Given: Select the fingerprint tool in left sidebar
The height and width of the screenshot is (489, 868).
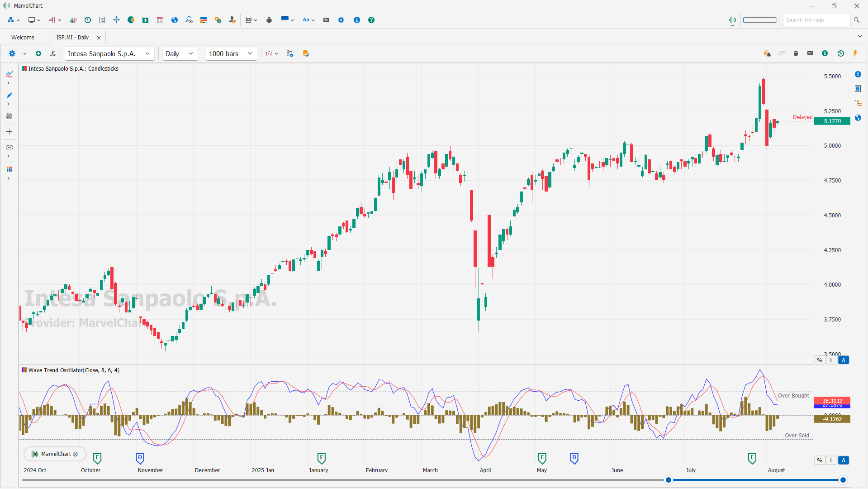Looking at the screenshot, I should (x=9, y=116).
